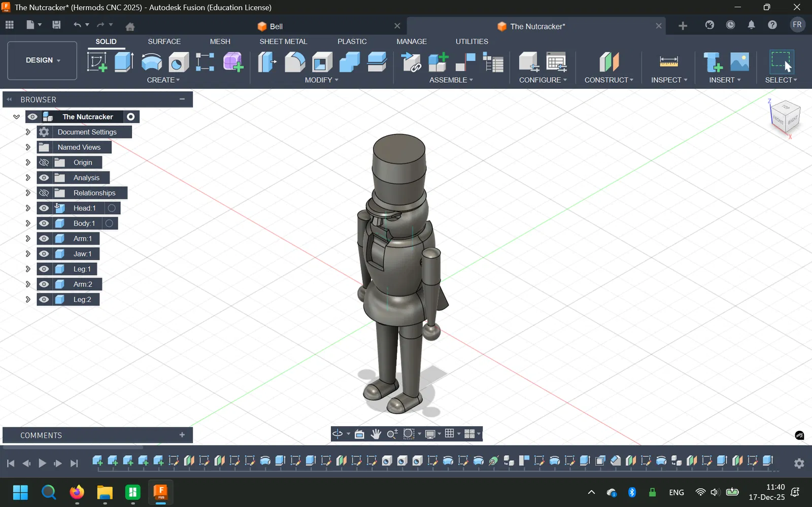This screenshot has height=507, width=812.
Task: Add a comment with the plus button
Action: pyautogui.click(x=182, y=435)
